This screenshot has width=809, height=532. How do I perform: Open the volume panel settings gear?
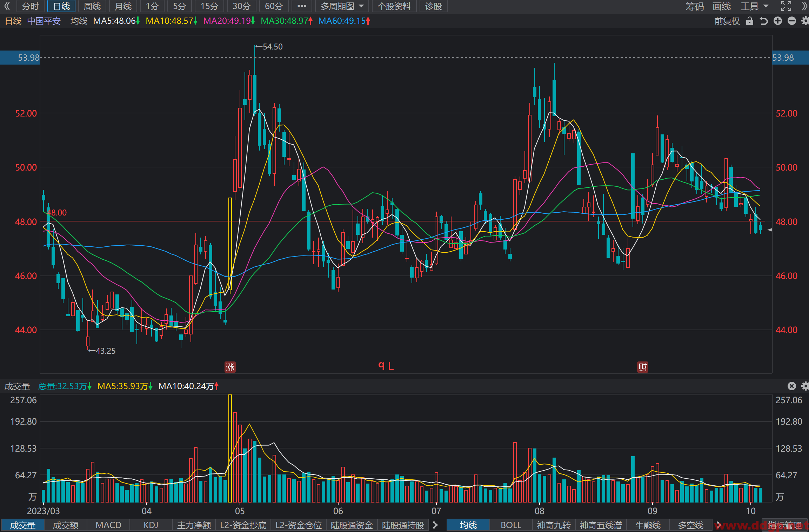coord(805,386)
